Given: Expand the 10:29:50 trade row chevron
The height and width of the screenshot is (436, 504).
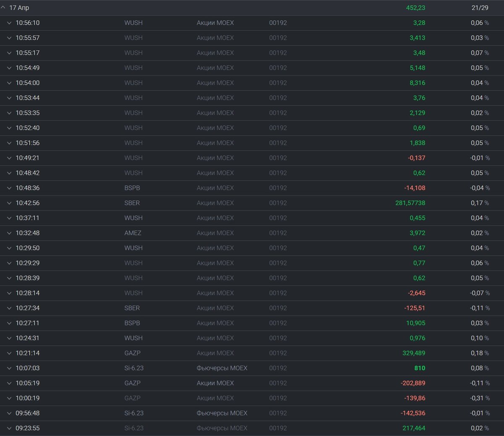Looking at the screenshot, I should pos(9,248).
